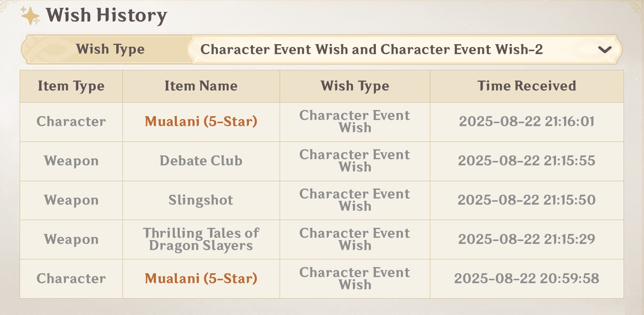The image size is (644, 315).
Task: Click the Time Received column header
Action: point(526,86)
